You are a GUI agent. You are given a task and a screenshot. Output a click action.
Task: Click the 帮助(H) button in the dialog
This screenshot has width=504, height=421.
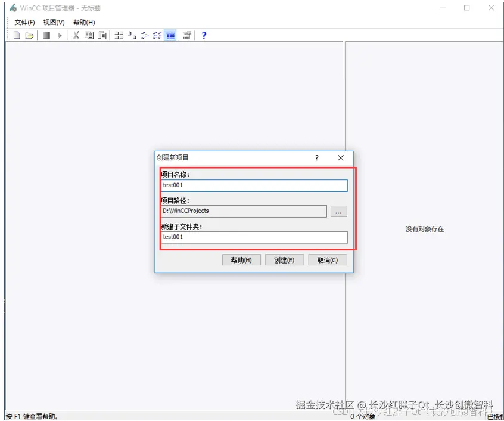241,259
